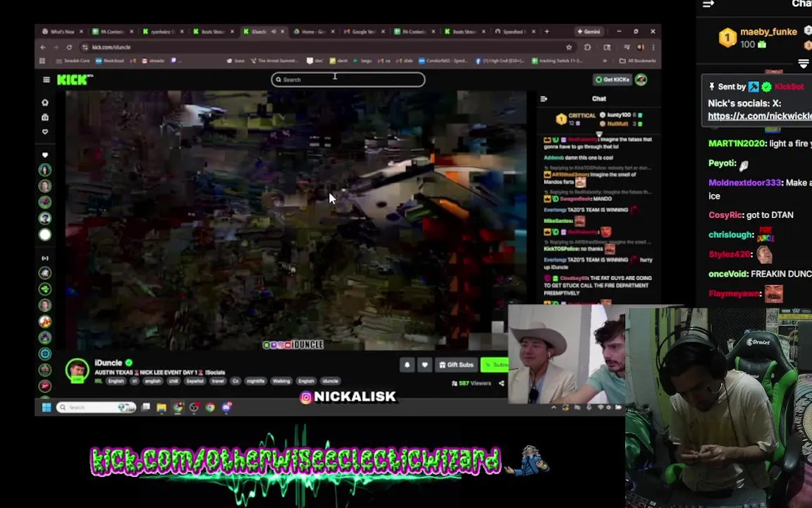Open the All Bookmarks folder
Screen dimensions: 812x508
(x=638, y=61)
